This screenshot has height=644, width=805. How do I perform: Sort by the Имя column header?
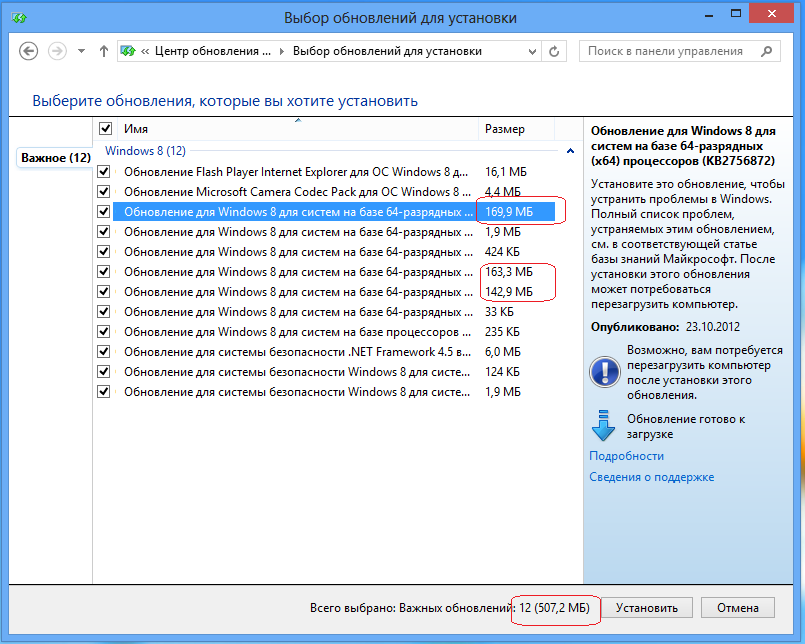(x=298, y=129)
